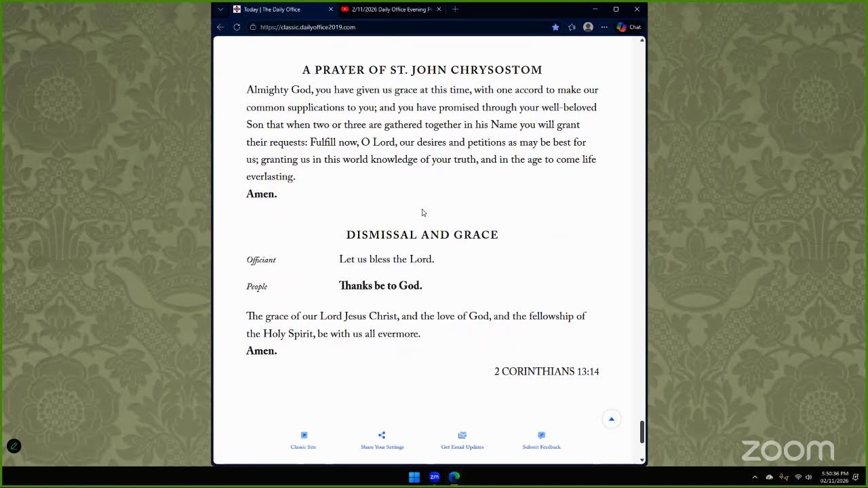The height and width of the screenshot is (488, 868).
Task: Open browser settings and more menu
Action: click(x=604, y=27)
